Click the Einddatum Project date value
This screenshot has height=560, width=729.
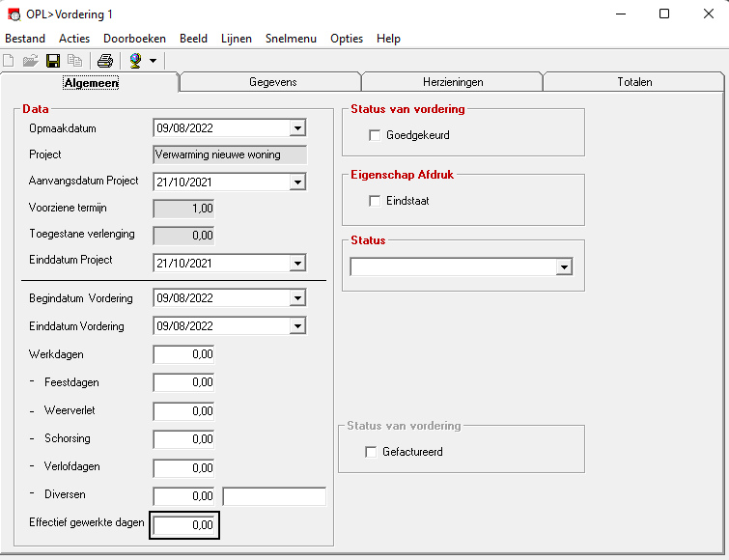184,264
